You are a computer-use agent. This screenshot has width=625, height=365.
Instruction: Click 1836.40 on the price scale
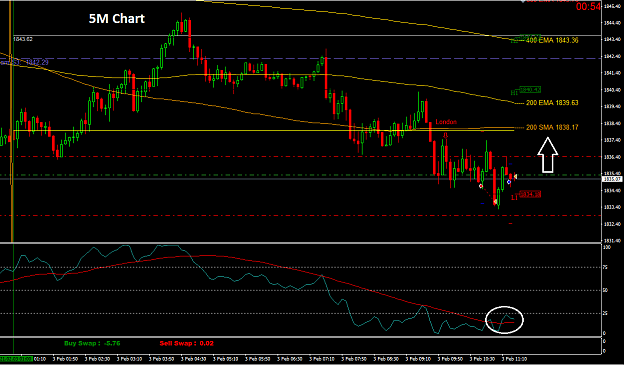coord(612,157)
